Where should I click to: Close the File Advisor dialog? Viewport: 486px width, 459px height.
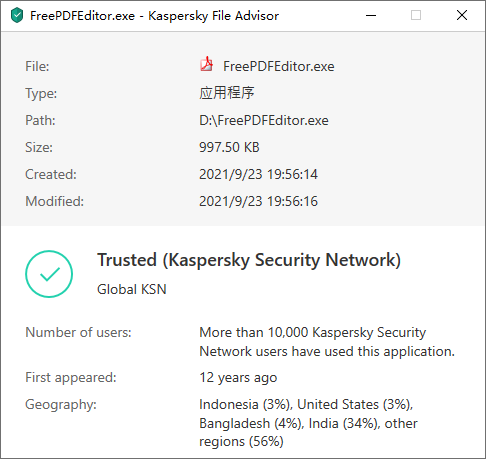(462, 15)
